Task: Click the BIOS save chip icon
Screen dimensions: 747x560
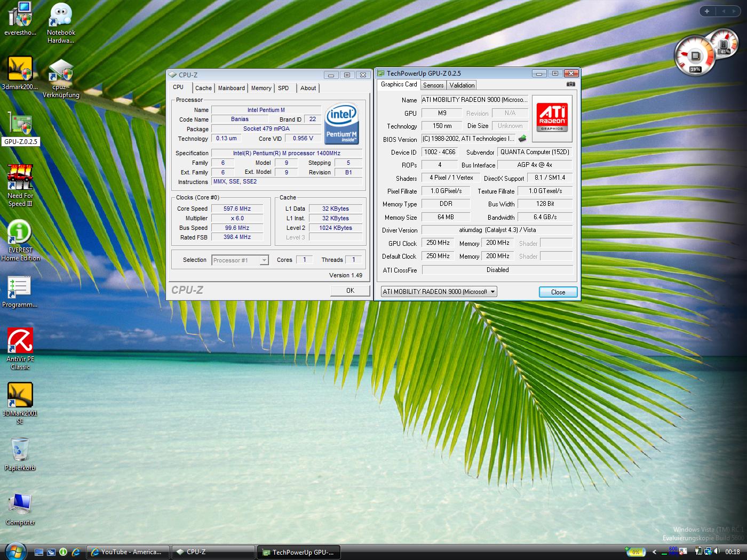Action: coord(522,139)
